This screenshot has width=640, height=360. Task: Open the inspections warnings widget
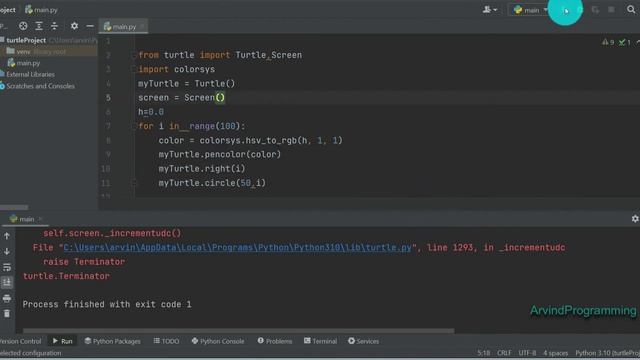point(616,42)
